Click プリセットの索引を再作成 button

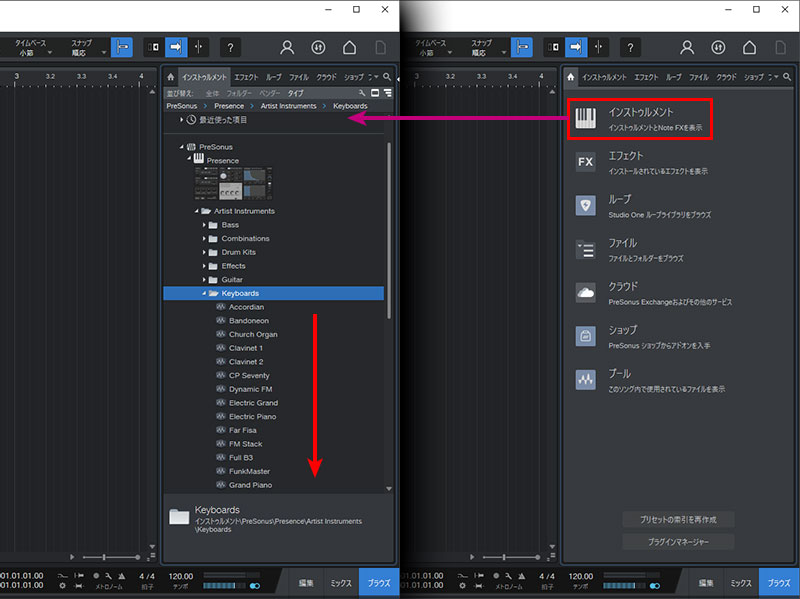678,519
